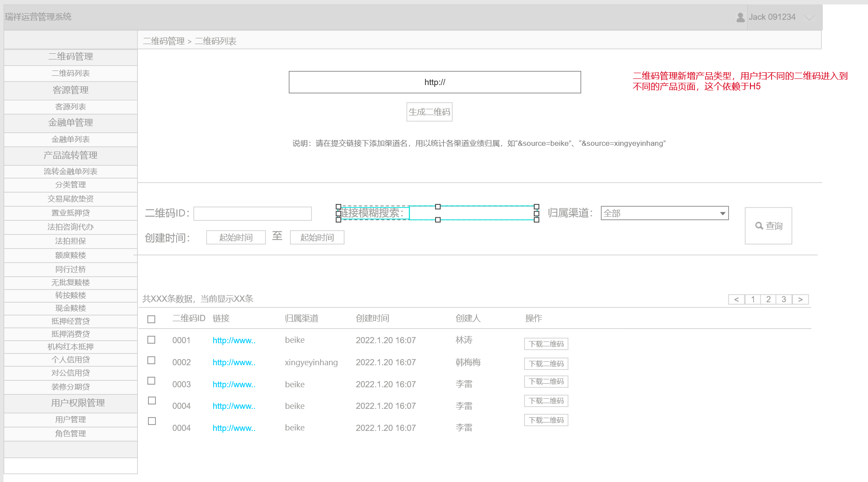The height and width of the screenshot is (482, 868).
Task: Select 对公信用贷 sidebar item
Action: (x=70, y=373)
